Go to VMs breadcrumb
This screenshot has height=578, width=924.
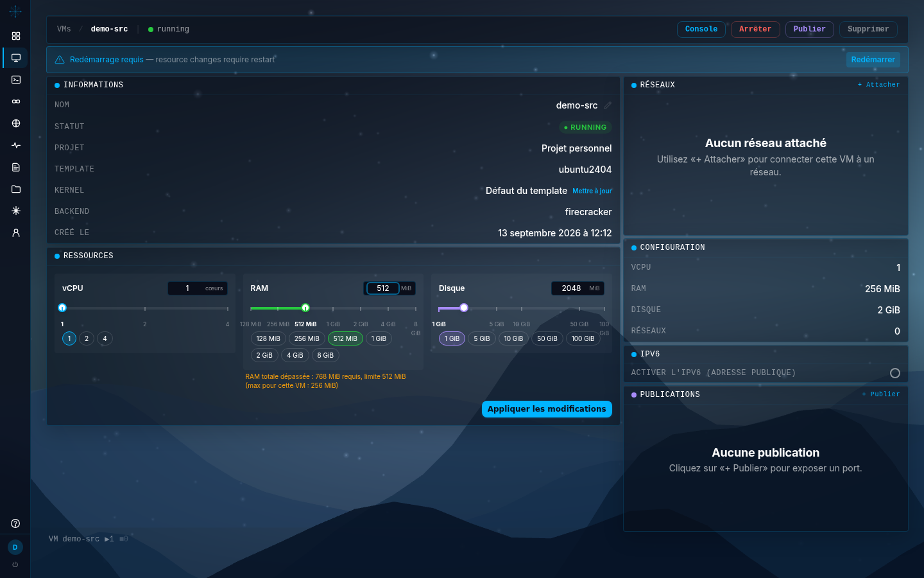64,29
